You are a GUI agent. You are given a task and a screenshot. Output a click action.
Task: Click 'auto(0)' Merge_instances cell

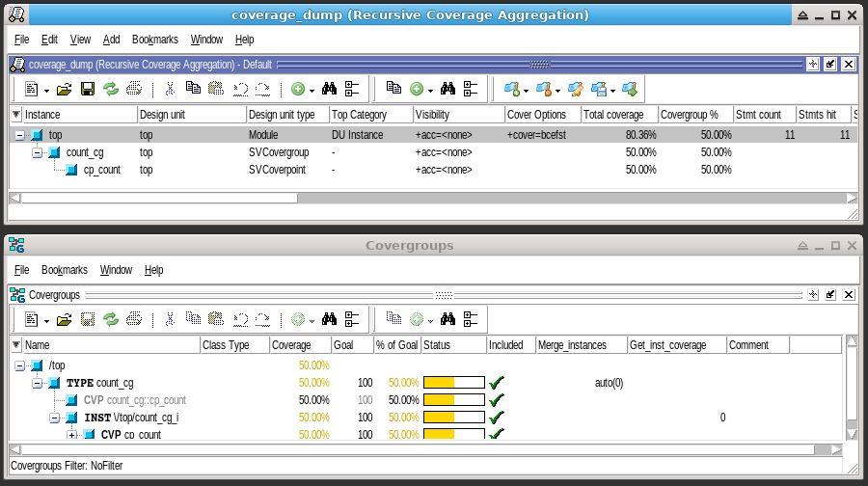pyautogui.click(x=609, y=383)
